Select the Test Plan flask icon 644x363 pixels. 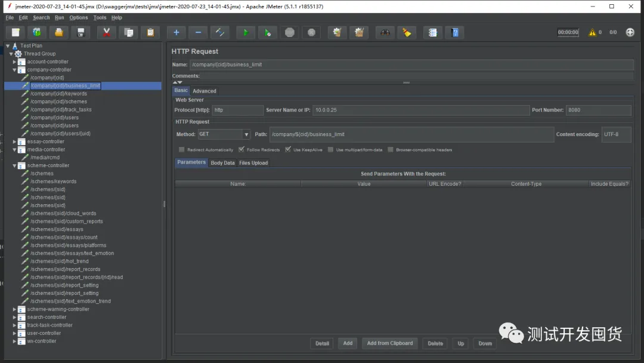coord(15,45)
